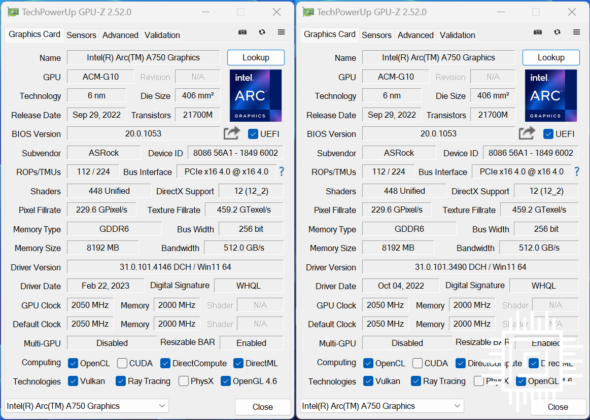
Task: Toggle the OpenCL checkbox in right window
Action: click(x=368, y=363)
